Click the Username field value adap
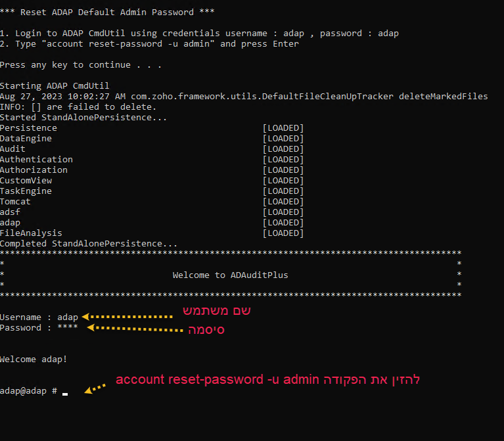504x441 pixels. tap(68, 317)
